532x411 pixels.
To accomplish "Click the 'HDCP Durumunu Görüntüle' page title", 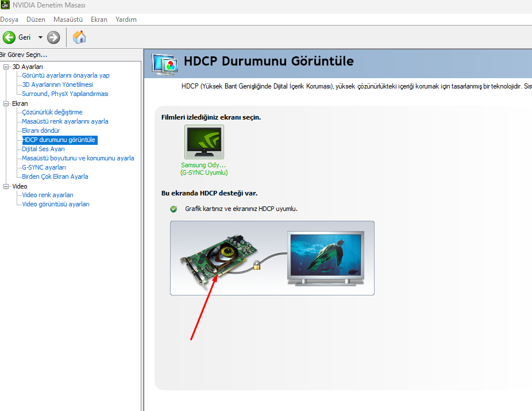I will coord(269,61).
